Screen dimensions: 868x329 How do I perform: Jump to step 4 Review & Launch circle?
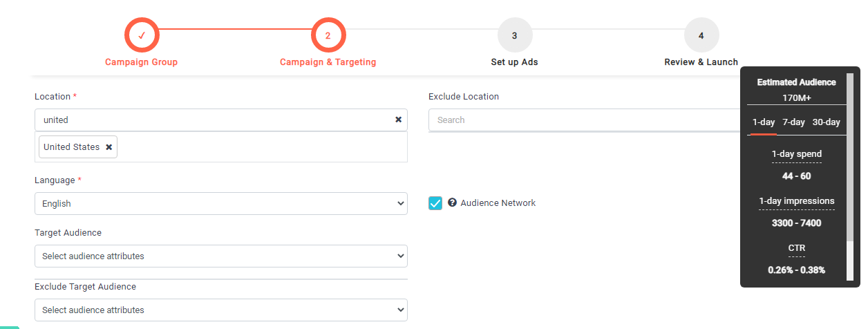coord(701,36)
